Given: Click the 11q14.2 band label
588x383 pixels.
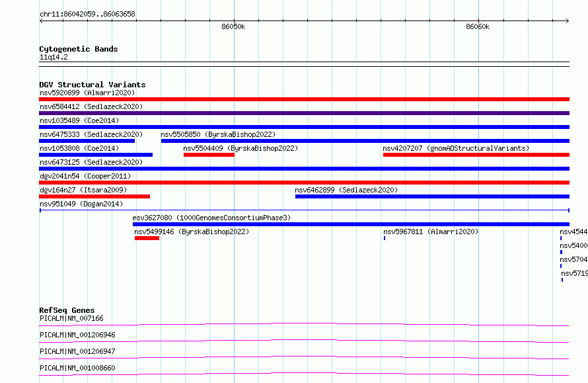Looking at the screenshot, I should click(x=54, y=57).
